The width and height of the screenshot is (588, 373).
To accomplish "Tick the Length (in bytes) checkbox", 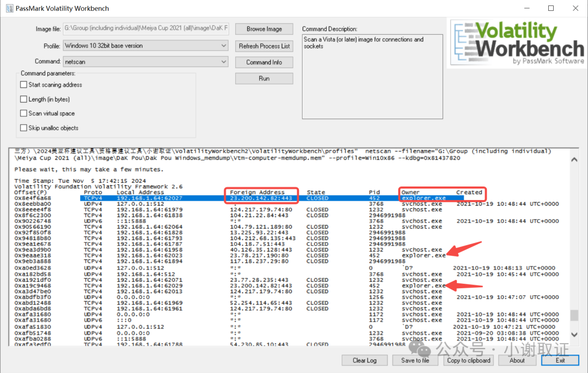I will click(23, 100).
